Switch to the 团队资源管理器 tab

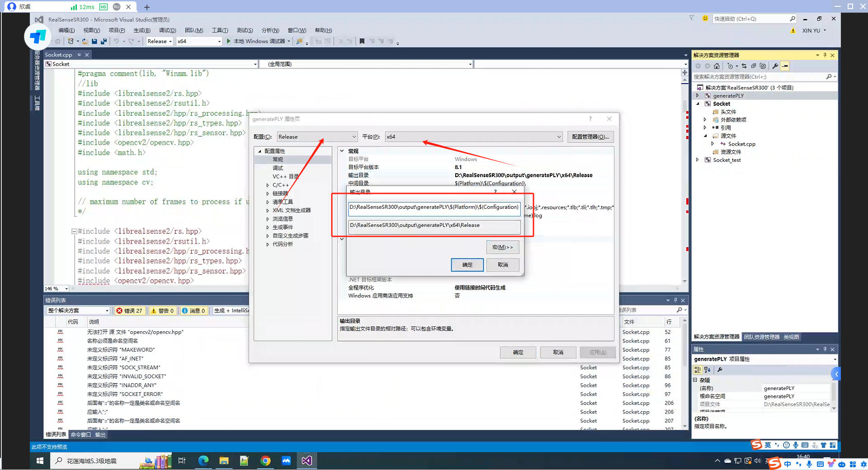[x=762, y=337]
